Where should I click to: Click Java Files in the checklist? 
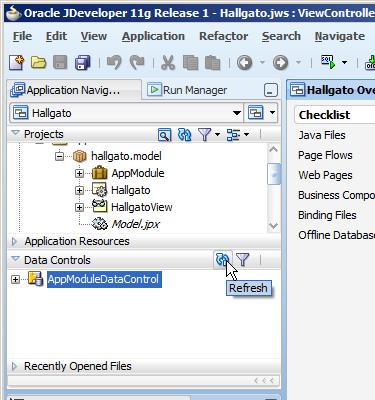322,135
